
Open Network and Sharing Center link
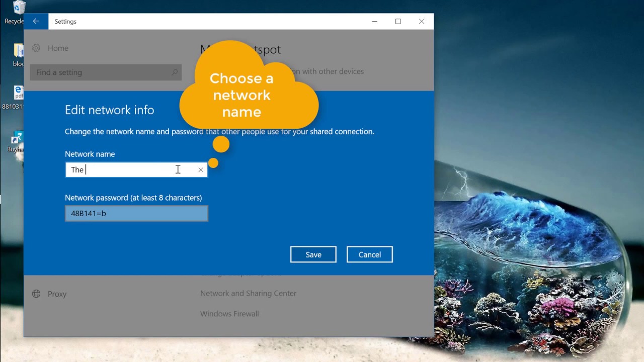point(248,293)
